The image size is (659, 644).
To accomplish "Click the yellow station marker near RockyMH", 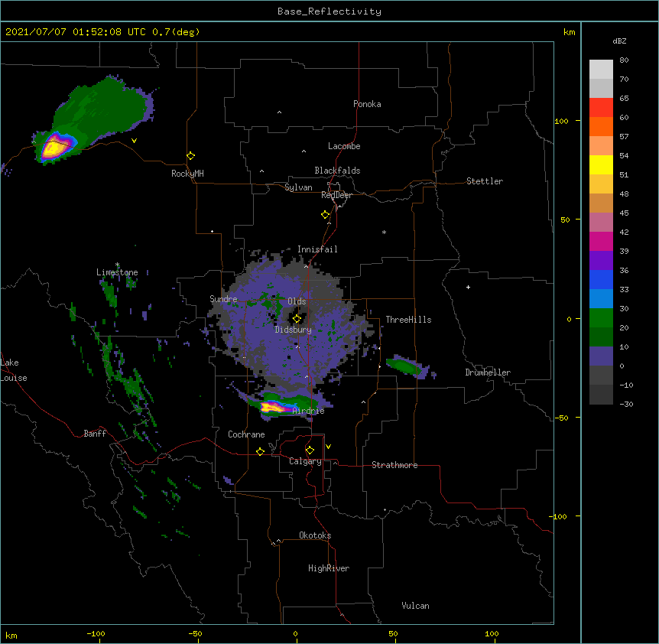I will pyautogui.click(x=190, y=155).
